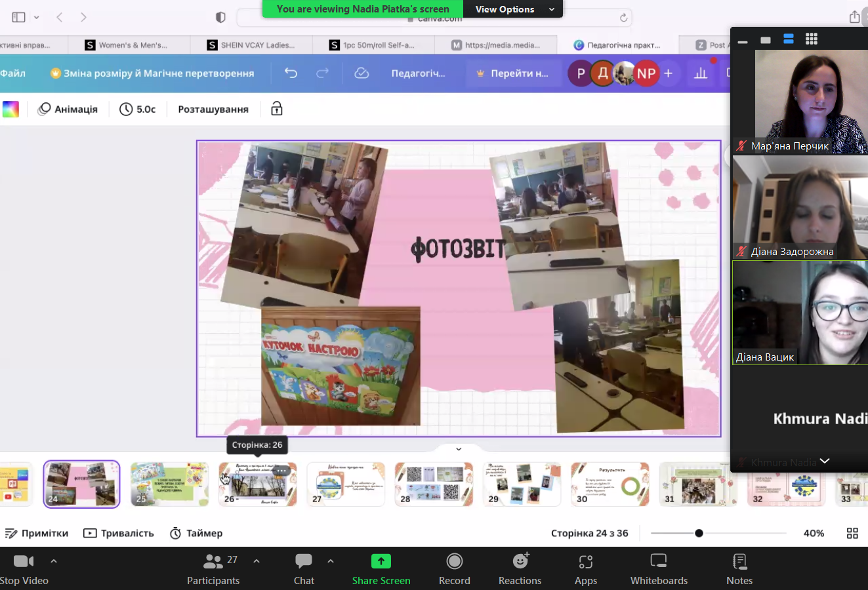Click the Розташування button
Screen dimensions: 868x590
click(x=213, y=109)
